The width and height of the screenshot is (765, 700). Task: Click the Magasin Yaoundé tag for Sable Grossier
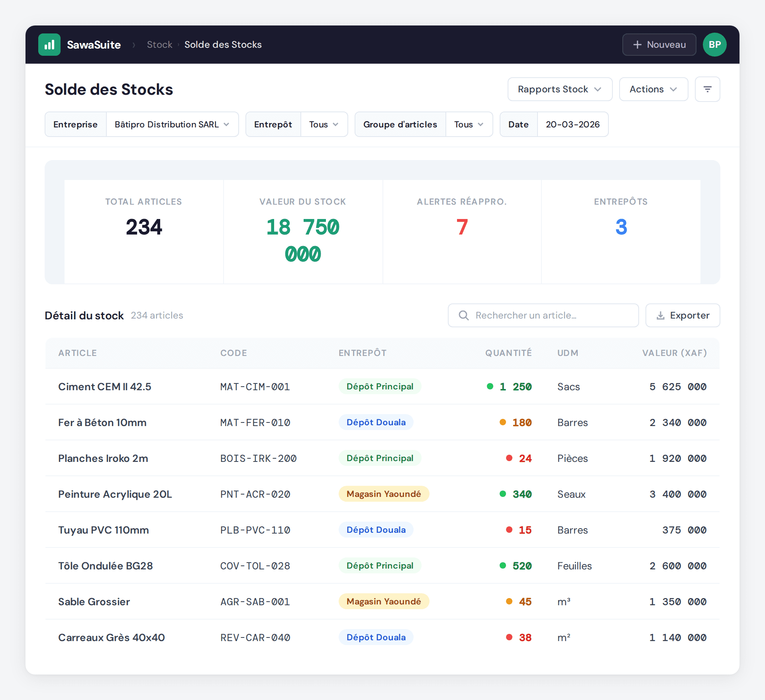(383, 601)
